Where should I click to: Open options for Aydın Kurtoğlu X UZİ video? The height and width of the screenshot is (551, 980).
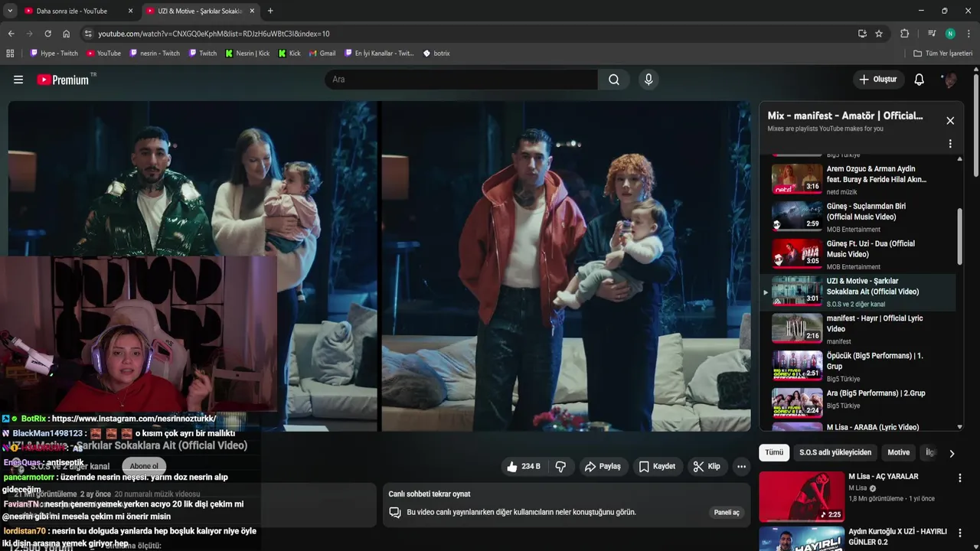(x=959, y=533)
